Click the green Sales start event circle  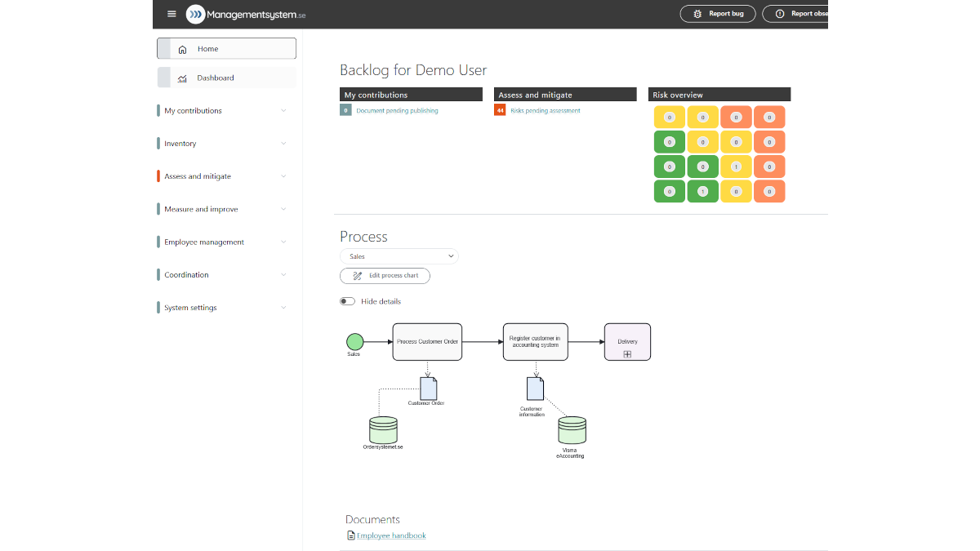[x=354, y=341]
